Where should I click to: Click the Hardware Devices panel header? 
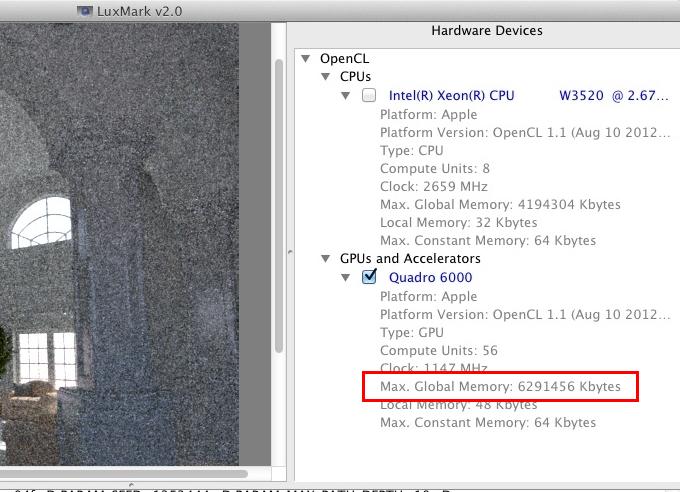[487, 30]
